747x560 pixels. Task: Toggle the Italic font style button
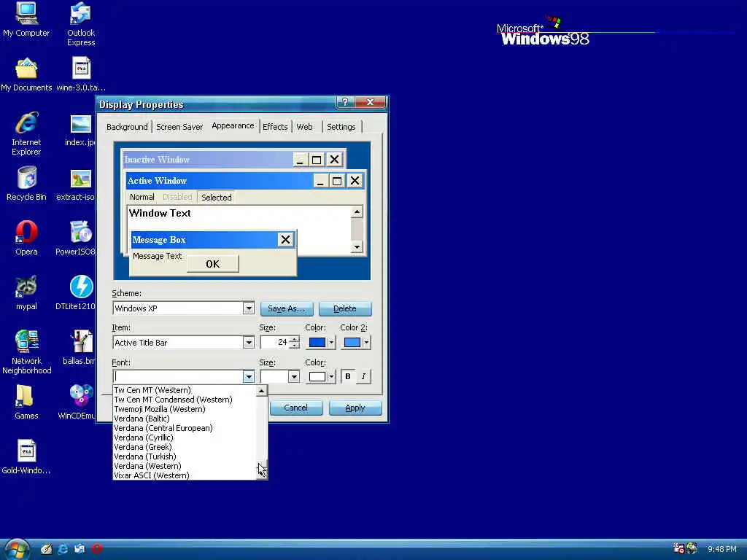(x=363, y=376)
